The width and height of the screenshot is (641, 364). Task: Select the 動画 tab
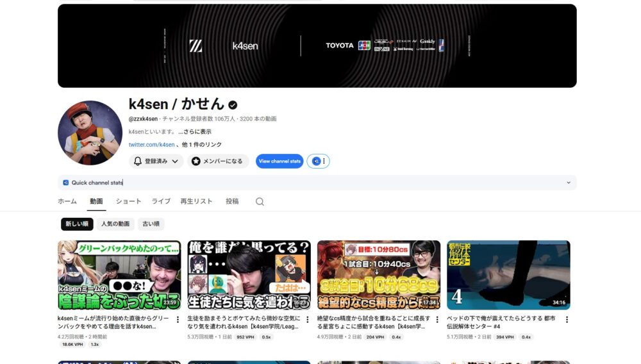tap(96, 201)
